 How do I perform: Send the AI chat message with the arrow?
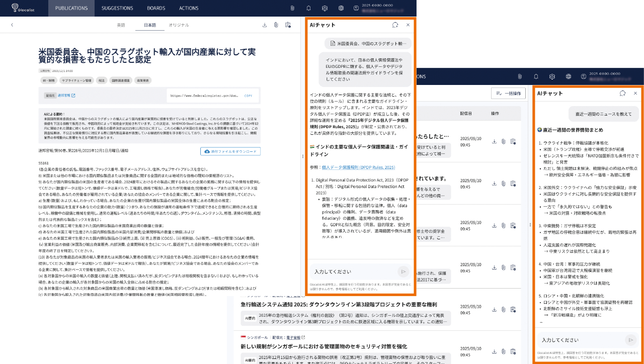(403, 271)
